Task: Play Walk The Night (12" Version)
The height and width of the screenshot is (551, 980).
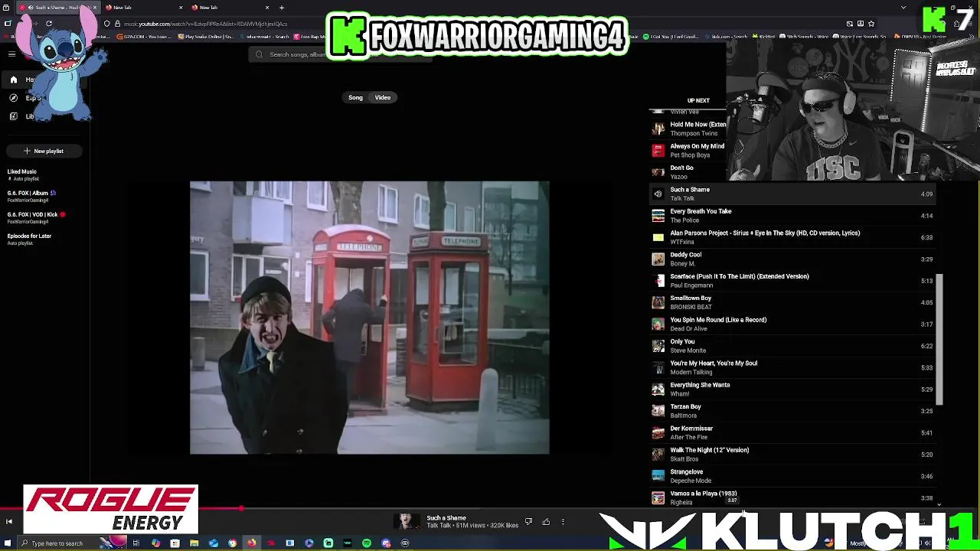Action: click(x=793, y=455)
